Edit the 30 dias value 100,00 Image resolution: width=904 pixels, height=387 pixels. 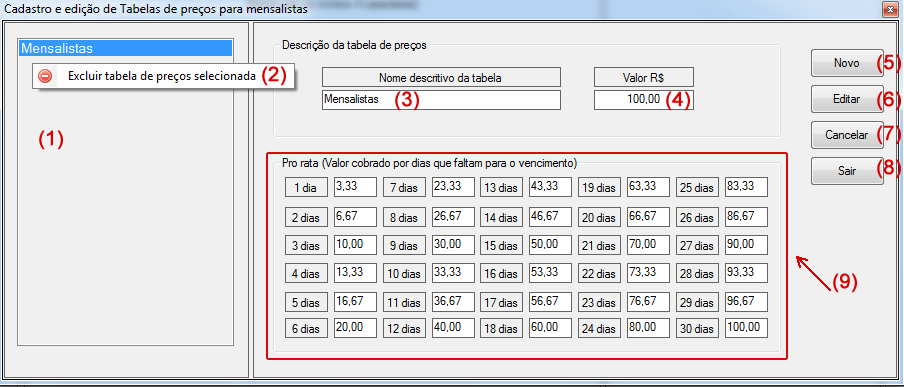(747, 328)
